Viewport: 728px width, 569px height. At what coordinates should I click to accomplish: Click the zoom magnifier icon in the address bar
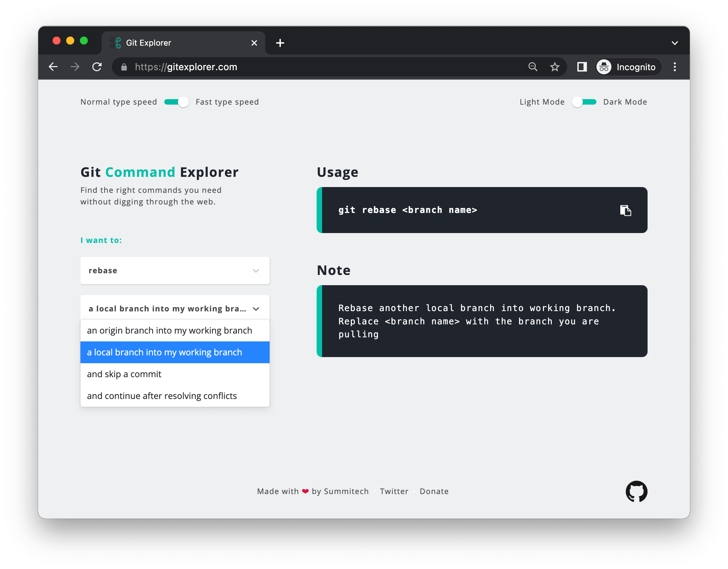533,67
